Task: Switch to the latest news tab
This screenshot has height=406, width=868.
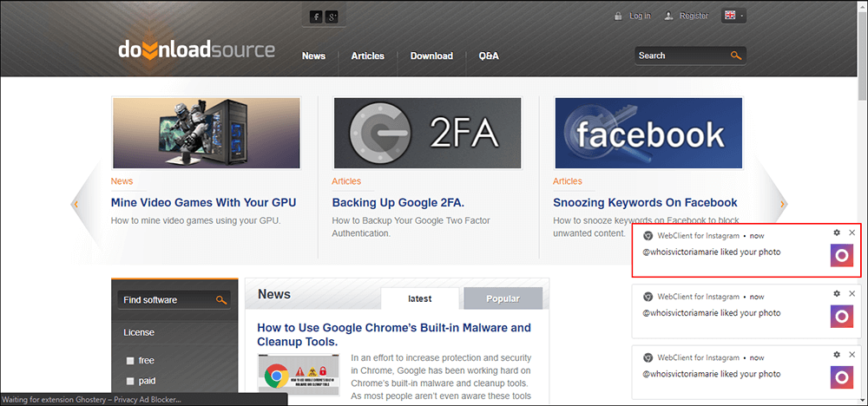Action: pyautogui.click(x=420, y=298)
